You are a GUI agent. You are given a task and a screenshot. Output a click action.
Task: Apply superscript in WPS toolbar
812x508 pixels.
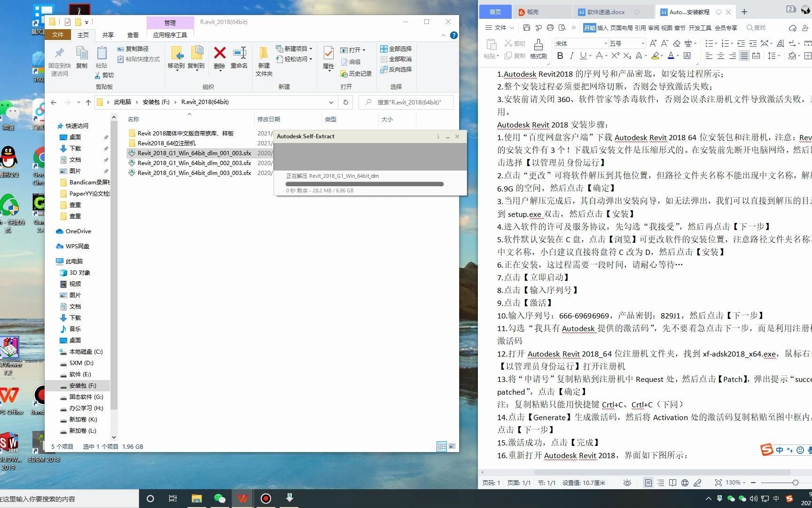coord(615,56)
